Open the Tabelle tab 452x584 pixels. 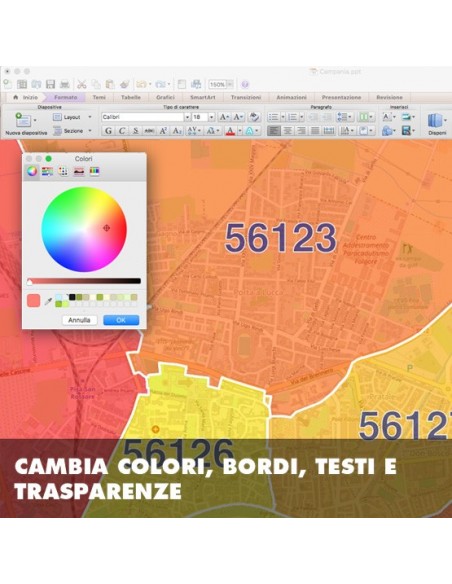click(131, 97)
